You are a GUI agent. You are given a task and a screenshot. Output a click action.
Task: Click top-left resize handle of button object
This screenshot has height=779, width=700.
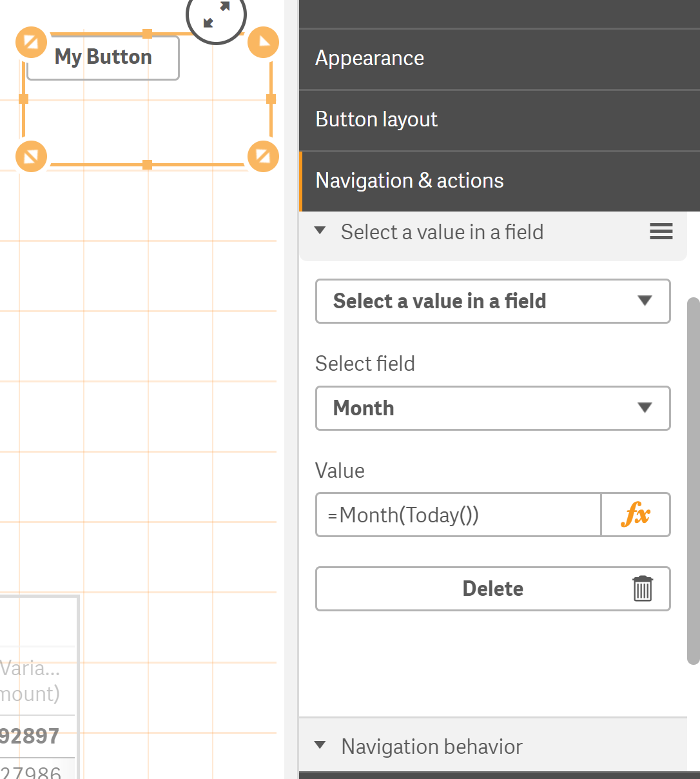(31, 43)
